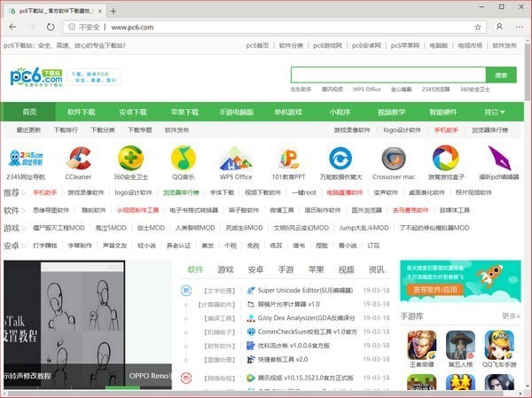532x398 pixels.
Task: Open the 2345网址导航 icon
Action: [26, 159]
